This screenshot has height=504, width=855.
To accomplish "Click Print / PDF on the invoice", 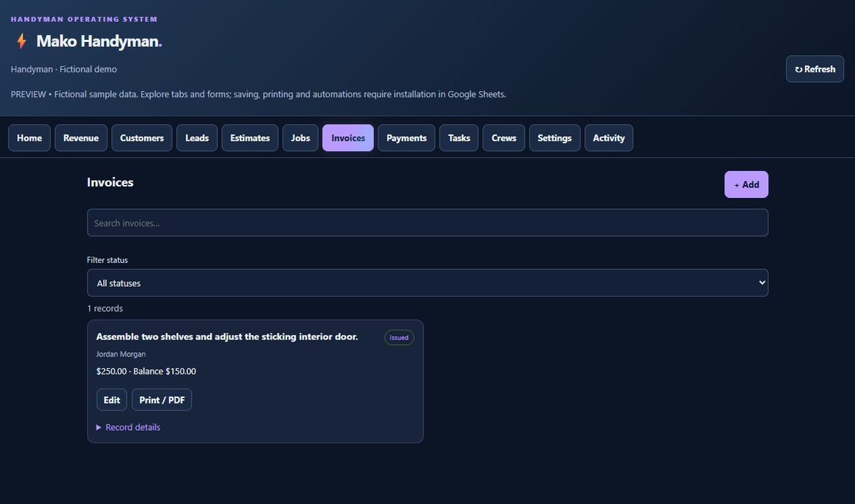I will pos(162,400).
